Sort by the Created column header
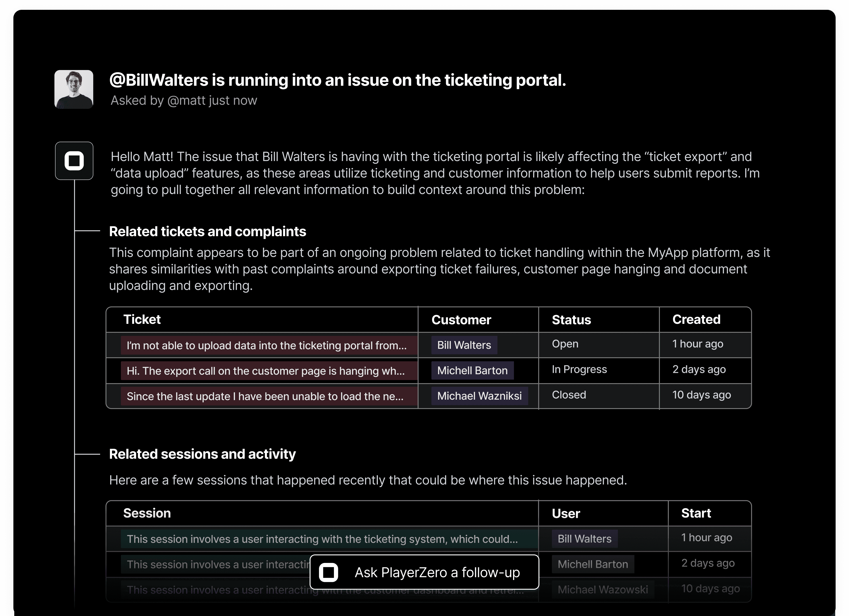 pos(696,320)
